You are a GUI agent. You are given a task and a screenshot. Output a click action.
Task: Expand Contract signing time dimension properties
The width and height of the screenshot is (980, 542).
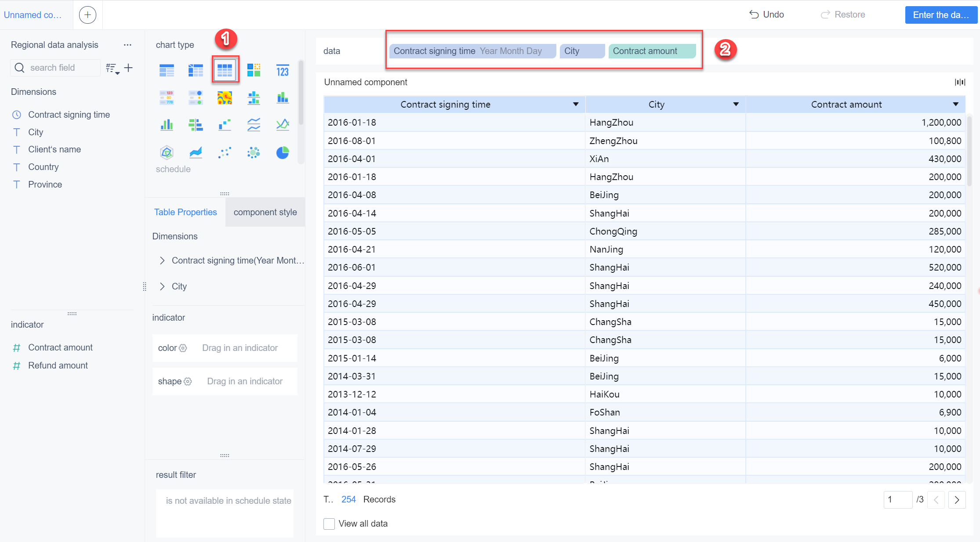pos(162,260)
